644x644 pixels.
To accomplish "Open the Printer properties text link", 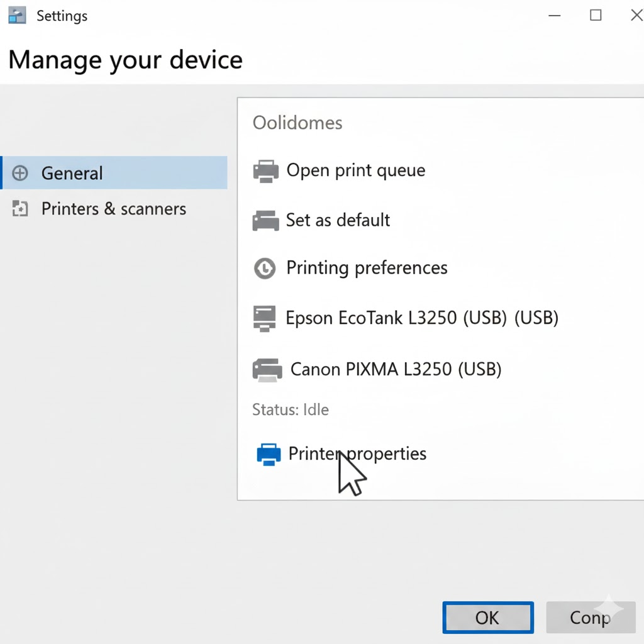I will point(357,453).
